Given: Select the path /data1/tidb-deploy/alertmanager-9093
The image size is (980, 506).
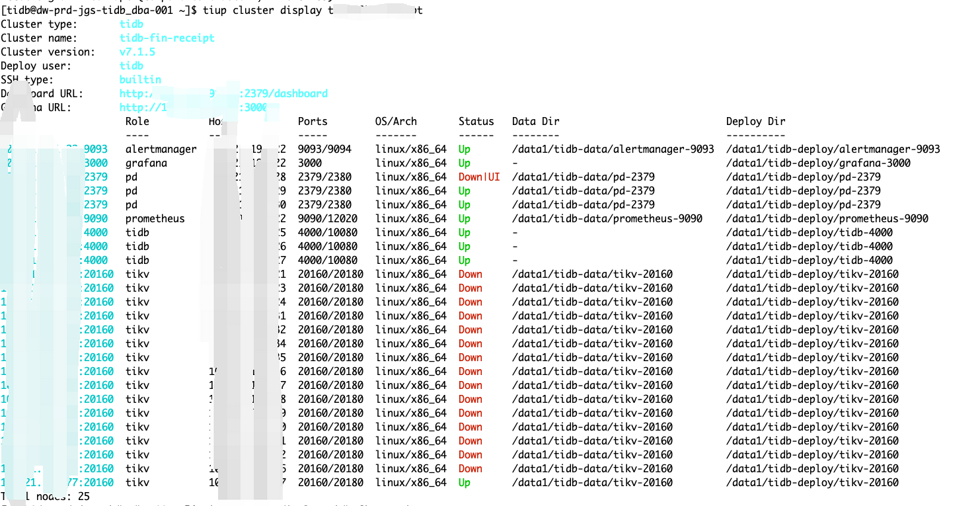Looking at the screenshot, I should [x=833, y=149].
